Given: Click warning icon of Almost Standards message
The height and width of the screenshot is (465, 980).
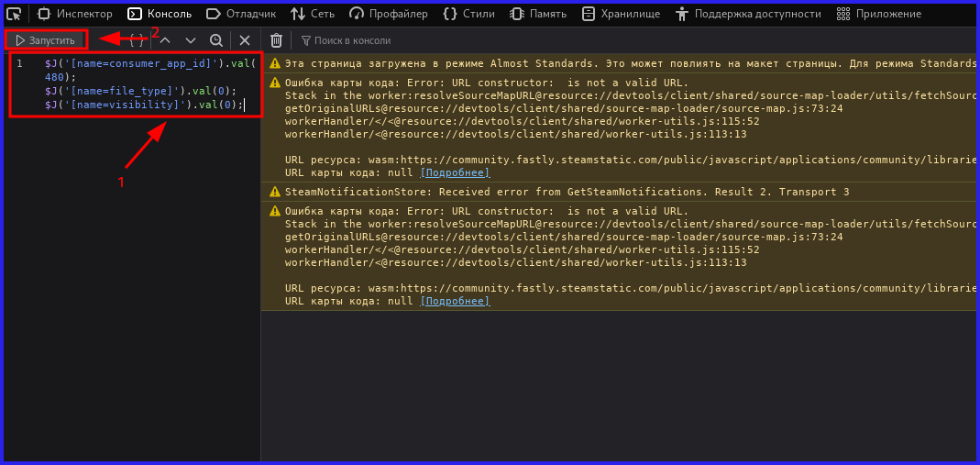Looking at the screenshot, I should pos(274,63).
